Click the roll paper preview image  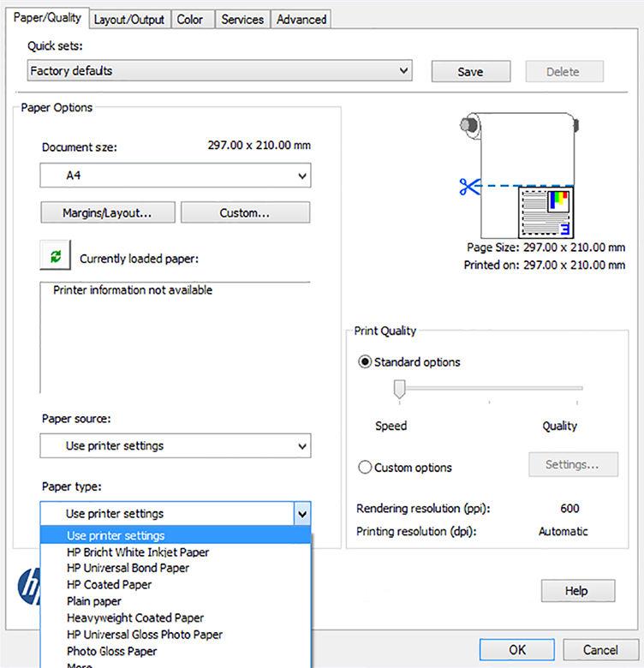519,175
